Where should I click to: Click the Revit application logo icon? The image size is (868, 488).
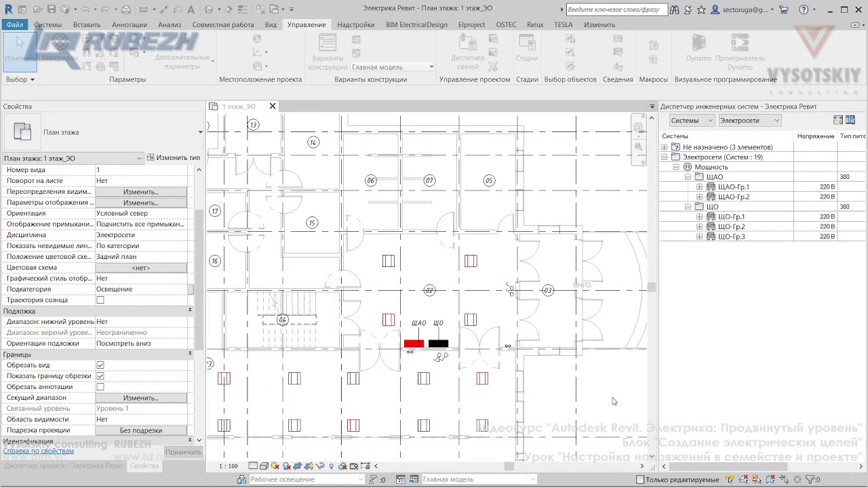coord(8,9)
